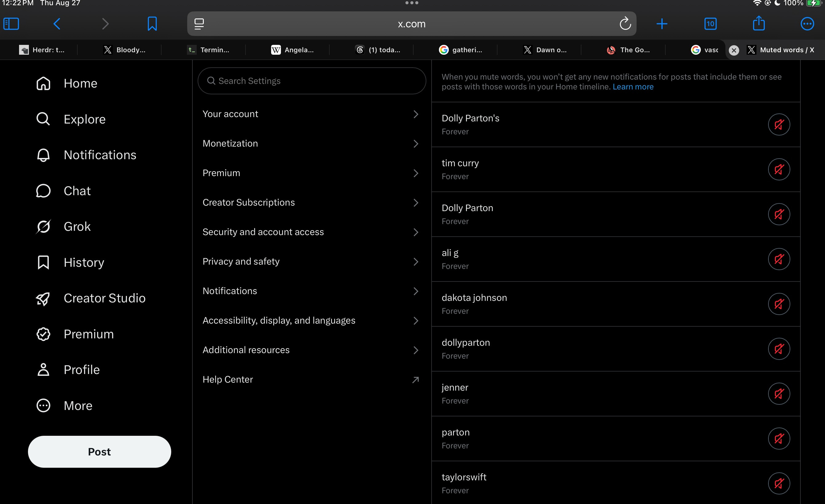Tap the Wi-Fi status icon

click(x=757, y=3)
